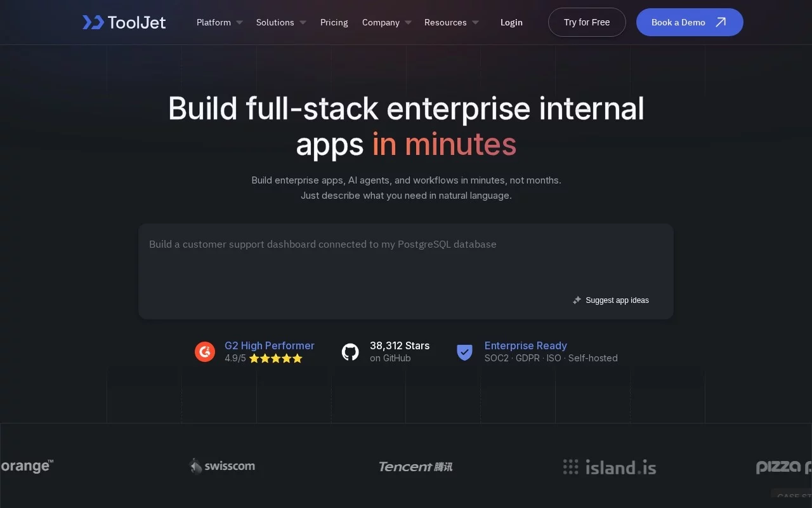Open the G2 High Performer link
The image size is (812, 508).
pyautogui.click(x=270, y=345)
